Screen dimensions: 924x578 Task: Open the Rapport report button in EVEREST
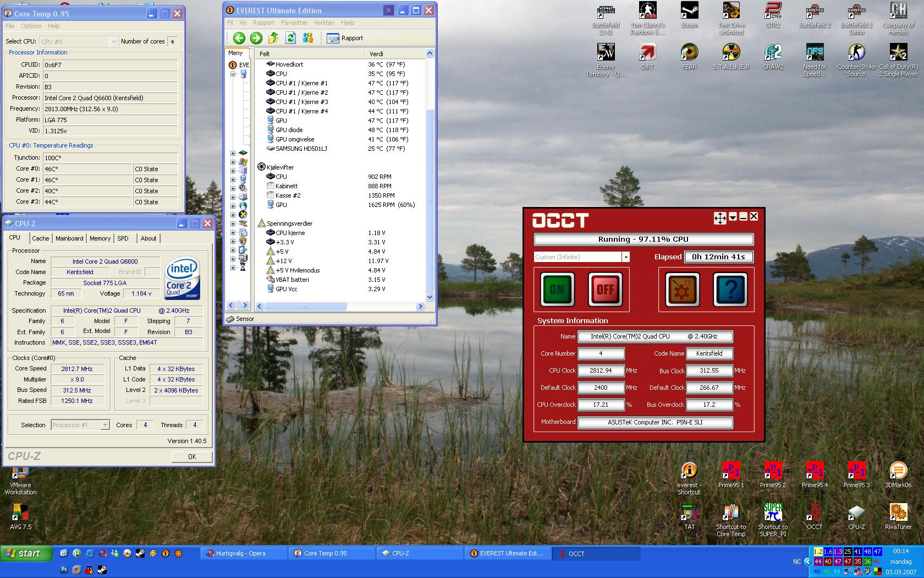pyautogui.click(x=345, y=38)
